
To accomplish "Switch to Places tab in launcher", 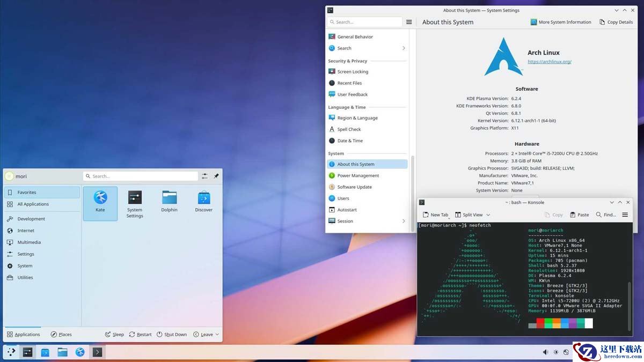I will pyautogui.click(x=61, y=334).
